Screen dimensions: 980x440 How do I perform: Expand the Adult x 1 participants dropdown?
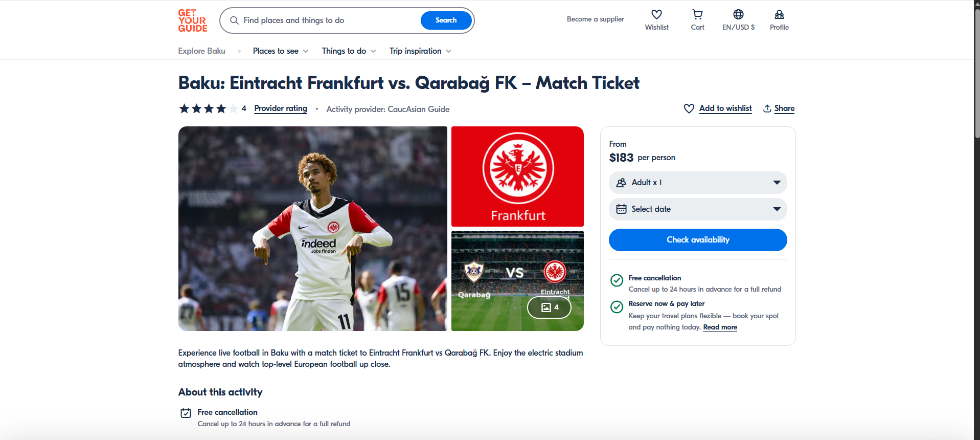697,183
